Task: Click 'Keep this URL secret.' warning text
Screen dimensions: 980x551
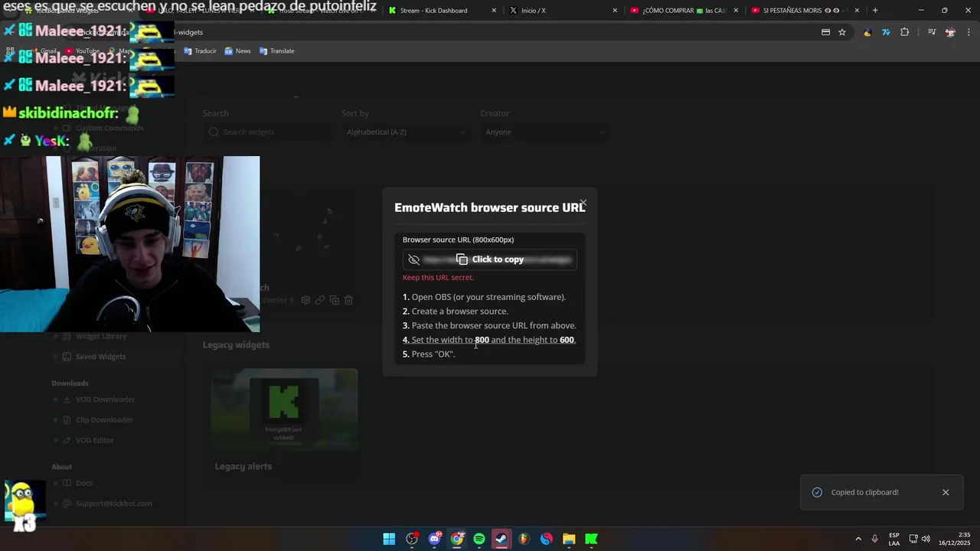Action: 438,278
